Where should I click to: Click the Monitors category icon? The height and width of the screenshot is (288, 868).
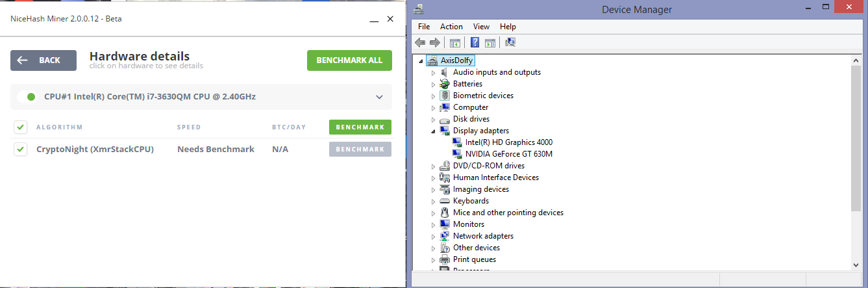[x=445, y=224]
